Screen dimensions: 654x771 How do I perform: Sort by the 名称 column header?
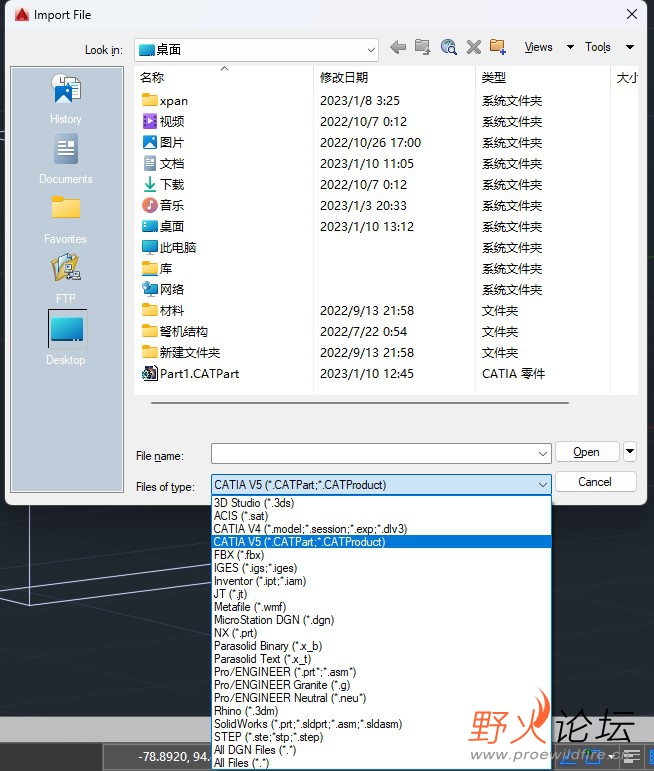224,77
